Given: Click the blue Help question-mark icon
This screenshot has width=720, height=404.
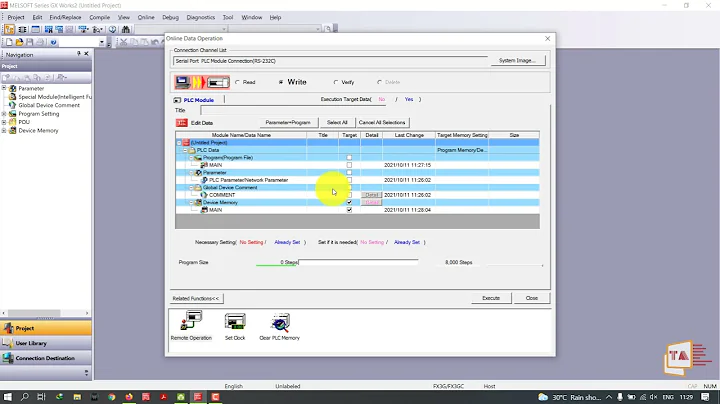Looking at the screenshot, I should pos(53,42).
